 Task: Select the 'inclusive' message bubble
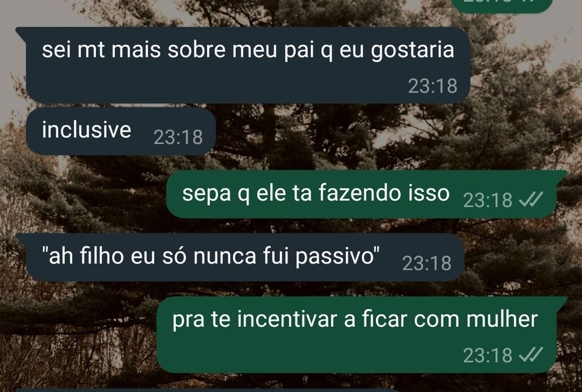(x=121, y=131)
